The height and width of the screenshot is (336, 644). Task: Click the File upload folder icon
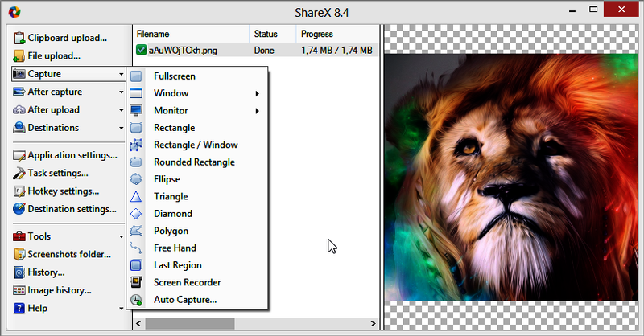click(19, 55)
